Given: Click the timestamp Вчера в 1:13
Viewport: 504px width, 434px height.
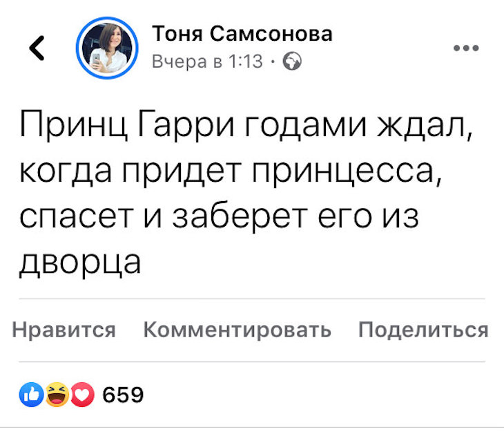Looking at the screenshot, I should 207,61.
